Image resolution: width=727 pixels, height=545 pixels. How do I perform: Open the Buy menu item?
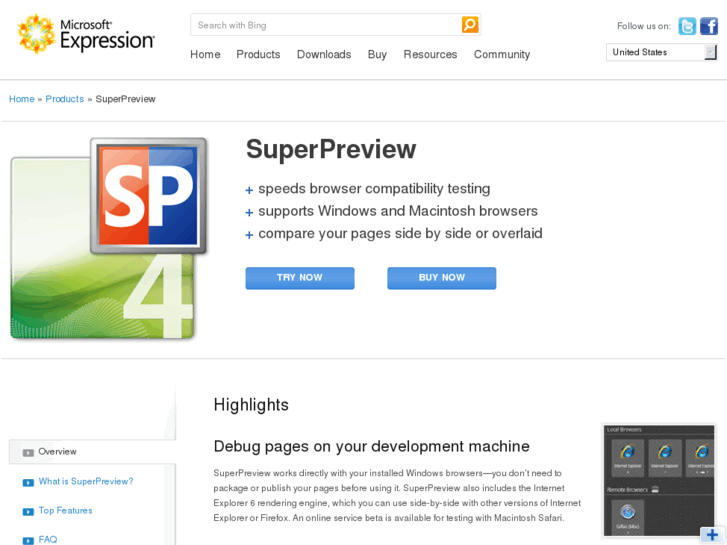click(x=377, y=54)
